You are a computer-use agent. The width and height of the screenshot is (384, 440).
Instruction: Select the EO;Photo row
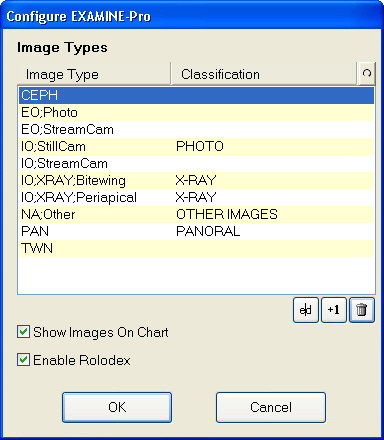(196, 112)
